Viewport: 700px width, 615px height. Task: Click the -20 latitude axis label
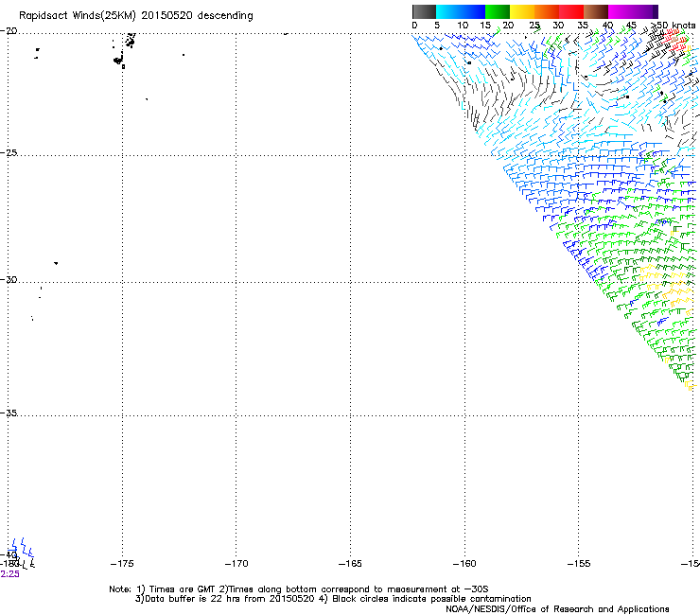(x=9, y=31)
